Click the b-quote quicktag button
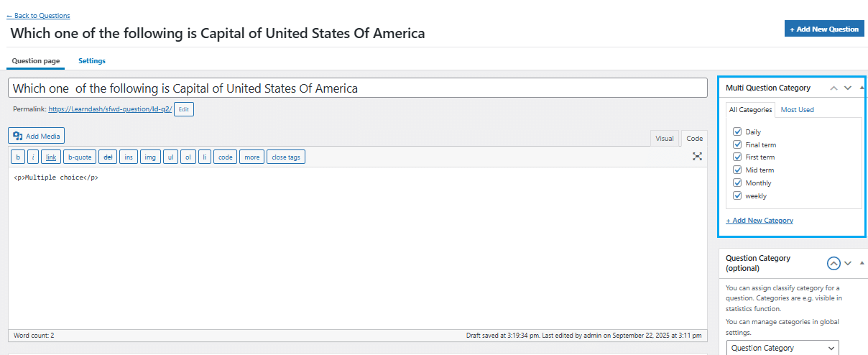The height and width of the screenshot is (355, 868). (x=80, y=157)
